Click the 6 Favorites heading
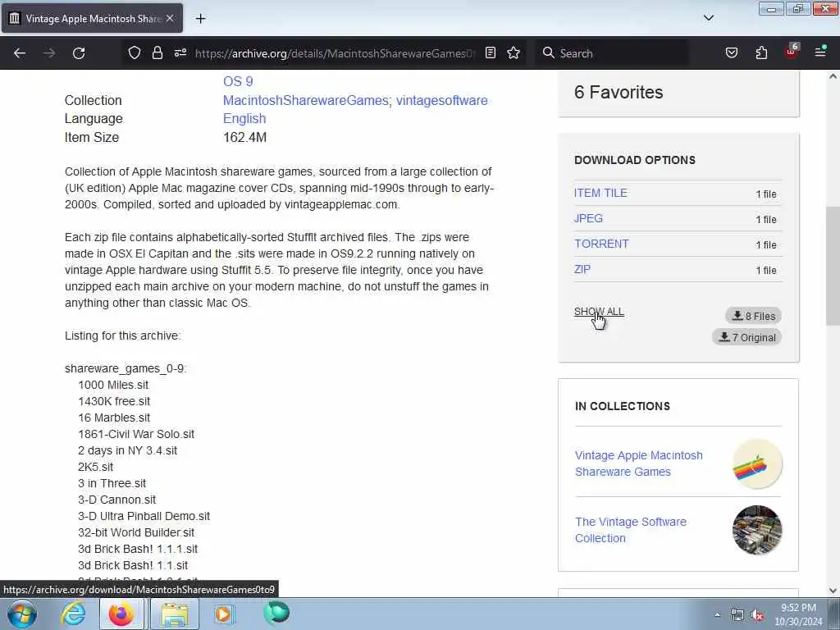 click(619, 92)
